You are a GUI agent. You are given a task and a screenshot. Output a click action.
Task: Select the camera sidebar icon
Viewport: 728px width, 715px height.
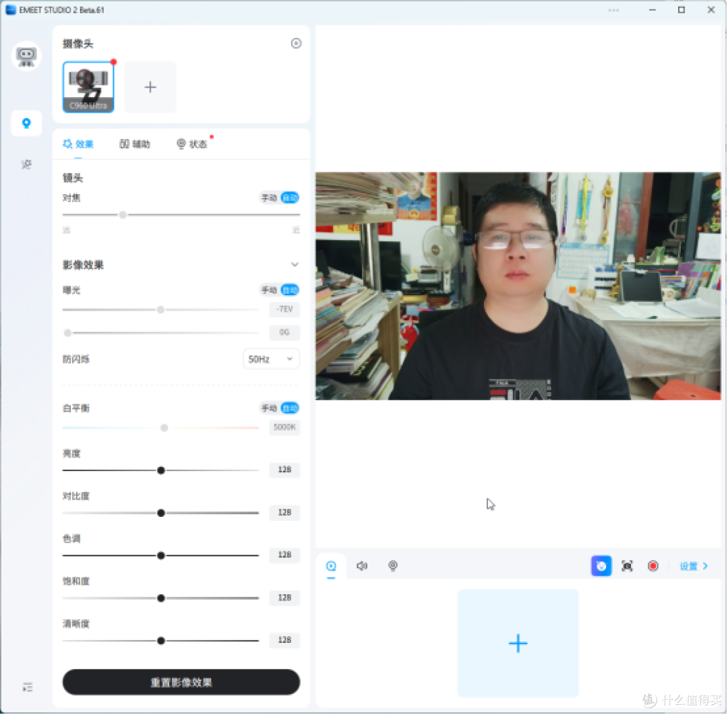[26, 123]
